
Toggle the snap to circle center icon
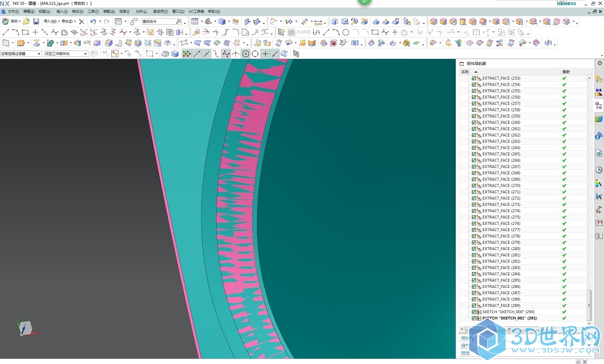click(246, 54)
